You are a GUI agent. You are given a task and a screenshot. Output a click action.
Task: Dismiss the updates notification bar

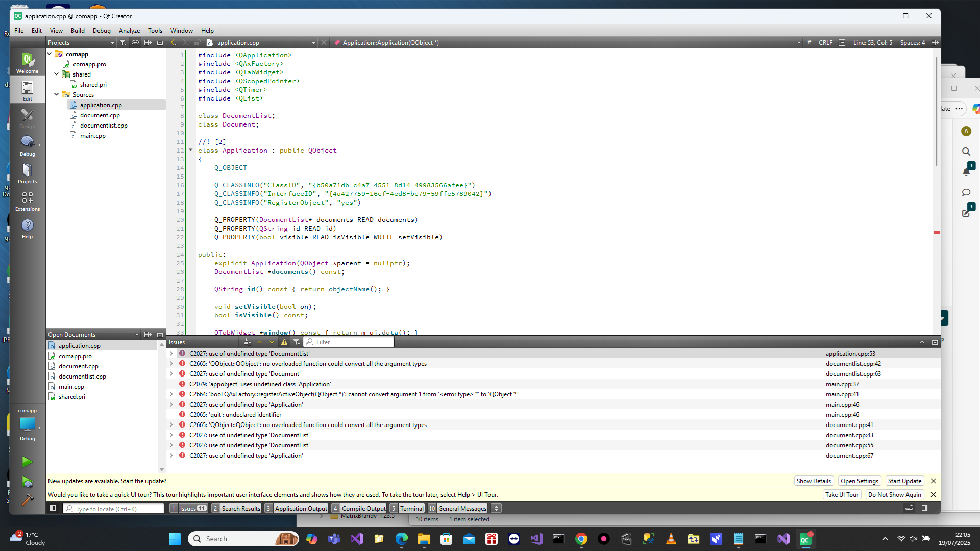click(x=933, y=481)
